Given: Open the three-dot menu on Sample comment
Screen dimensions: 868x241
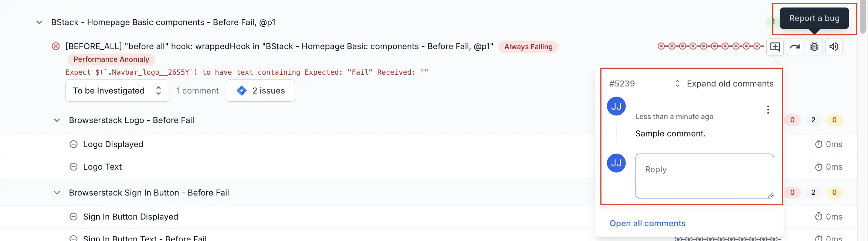Looking at the screenshot, I should [768, 109].
